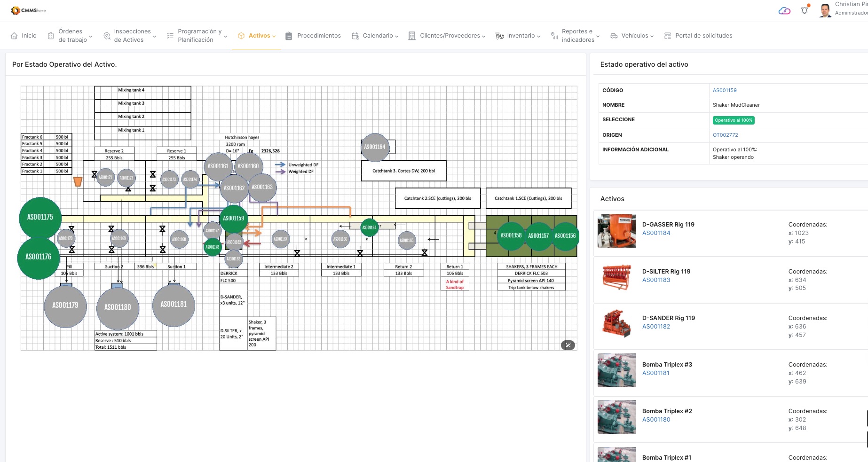Click the AS001164 asset marker
This screenshot has height=462, width=868.
[375, 147]
